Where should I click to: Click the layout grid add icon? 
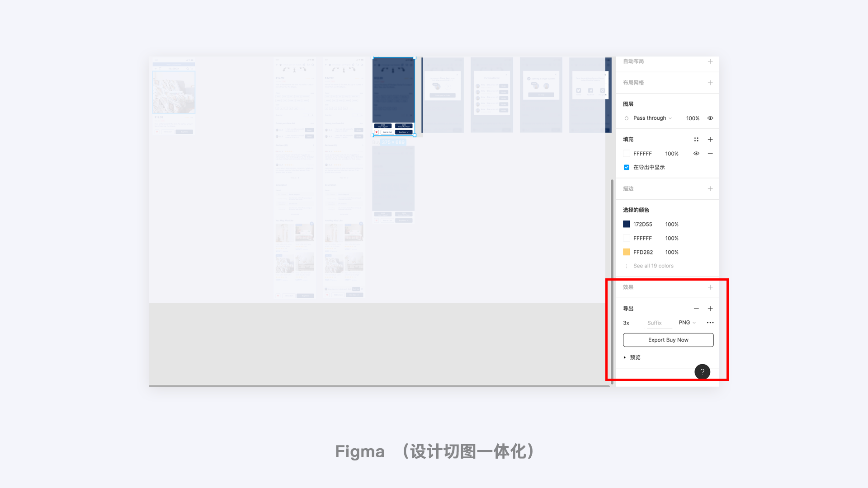click(x=710, y=82)
